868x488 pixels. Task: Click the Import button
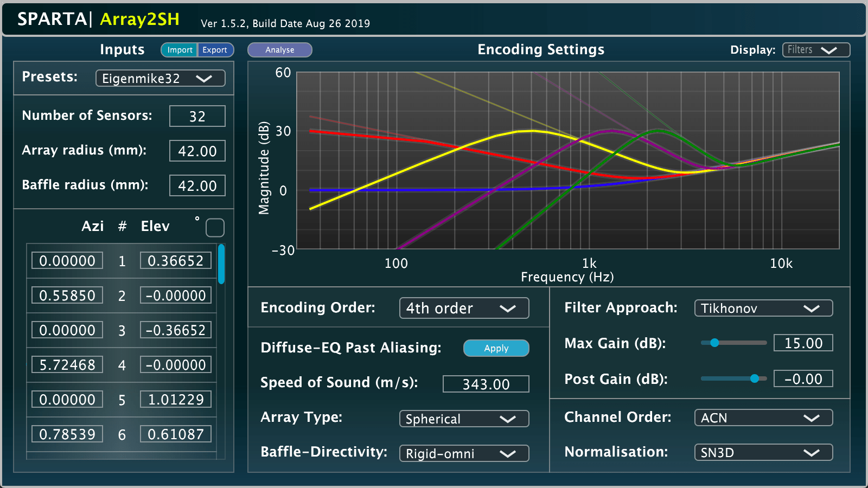click(180, 50)
